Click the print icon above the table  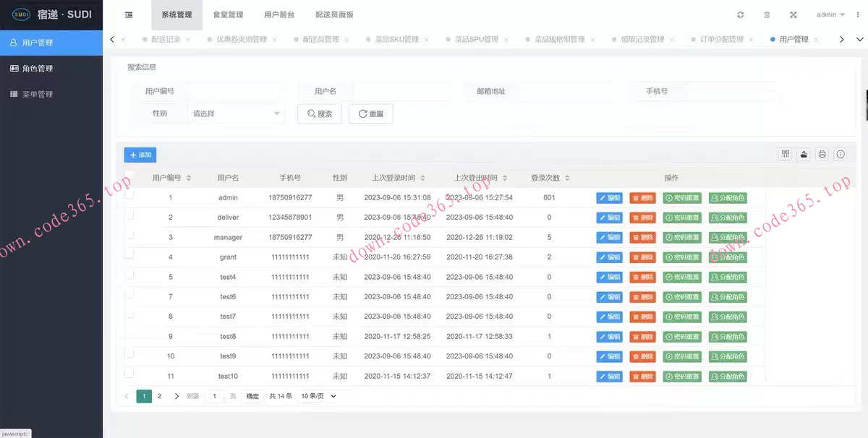pos(822,154)
